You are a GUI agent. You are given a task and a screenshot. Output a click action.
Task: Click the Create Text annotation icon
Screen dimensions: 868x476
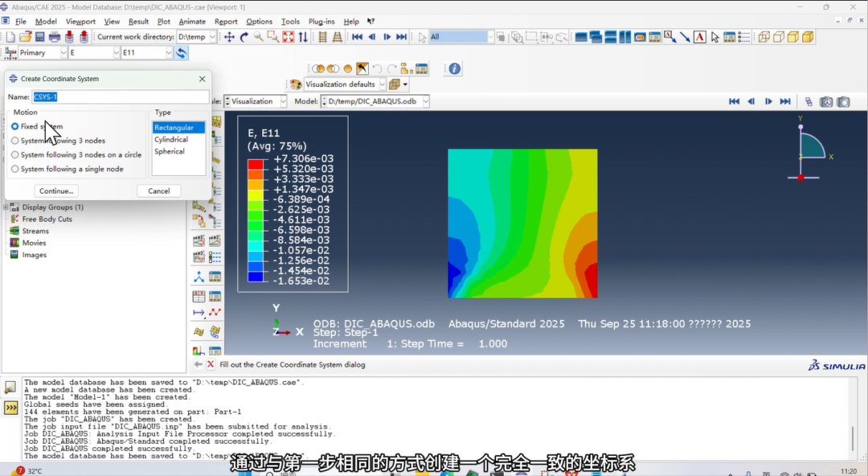(x=699, y=37)
